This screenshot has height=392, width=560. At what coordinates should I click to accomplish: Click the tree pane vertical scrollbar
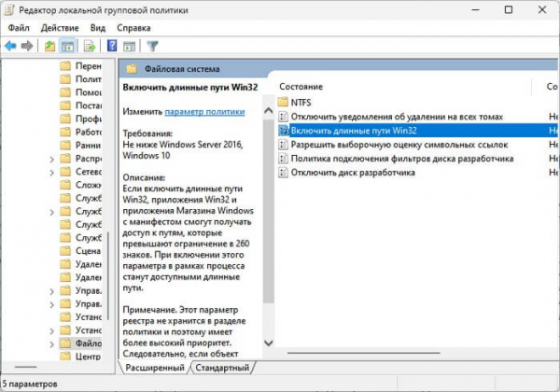107,275
